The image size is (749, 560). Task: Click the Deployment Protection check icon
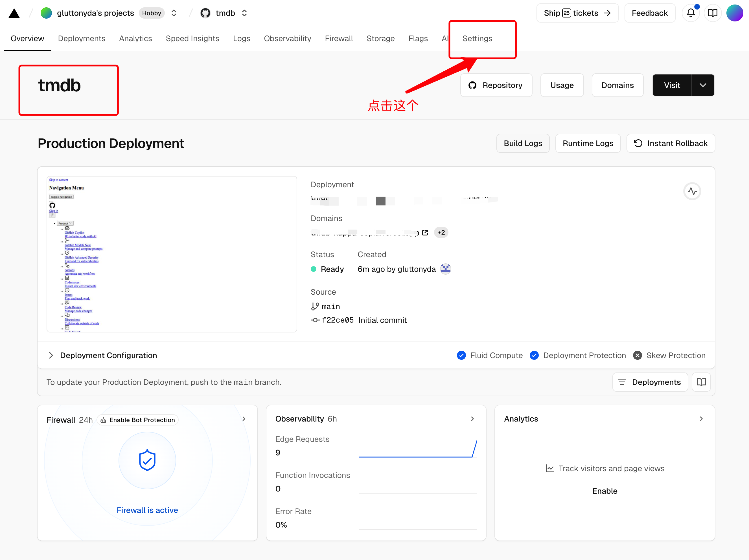(x=534, y=355)
